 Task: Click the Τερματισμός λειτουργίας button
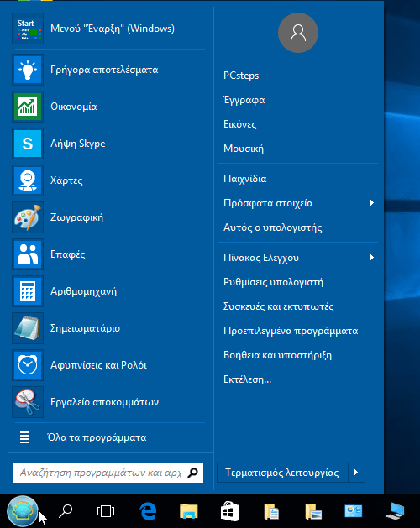coord(282,473)
